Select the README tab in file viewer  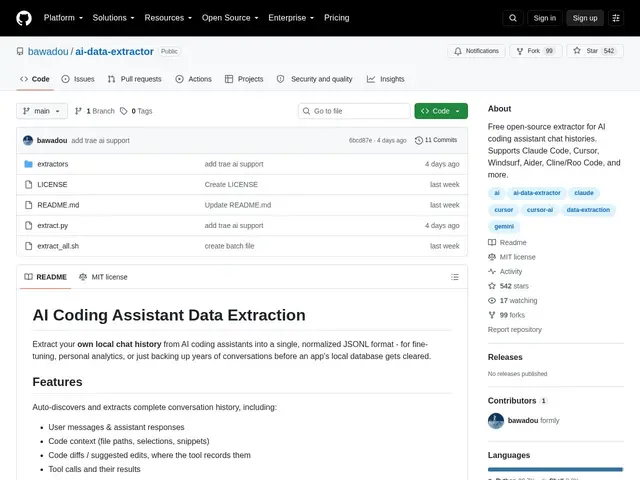point(45,277)
